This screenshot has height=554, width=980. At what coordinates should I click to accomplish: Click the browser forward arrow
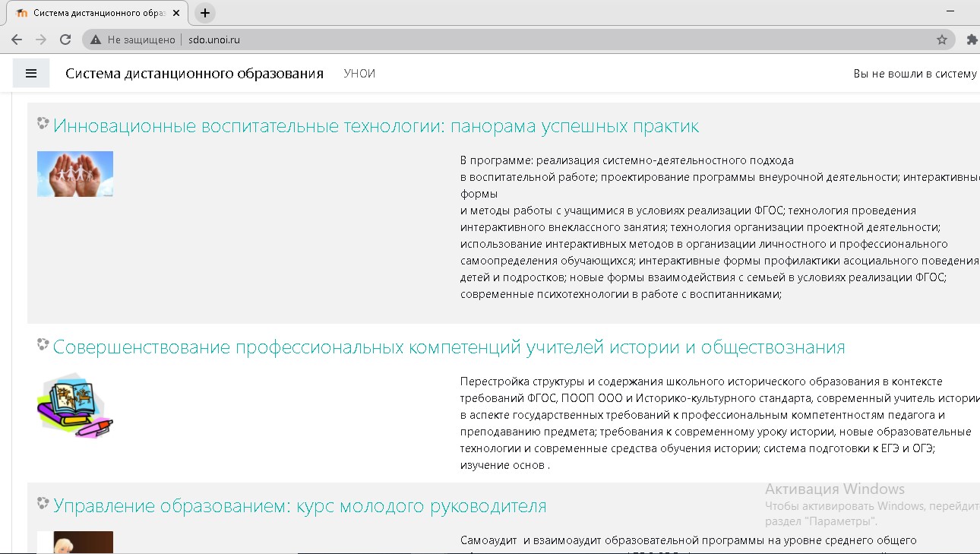pyautogui.click(x=41, y=40)
